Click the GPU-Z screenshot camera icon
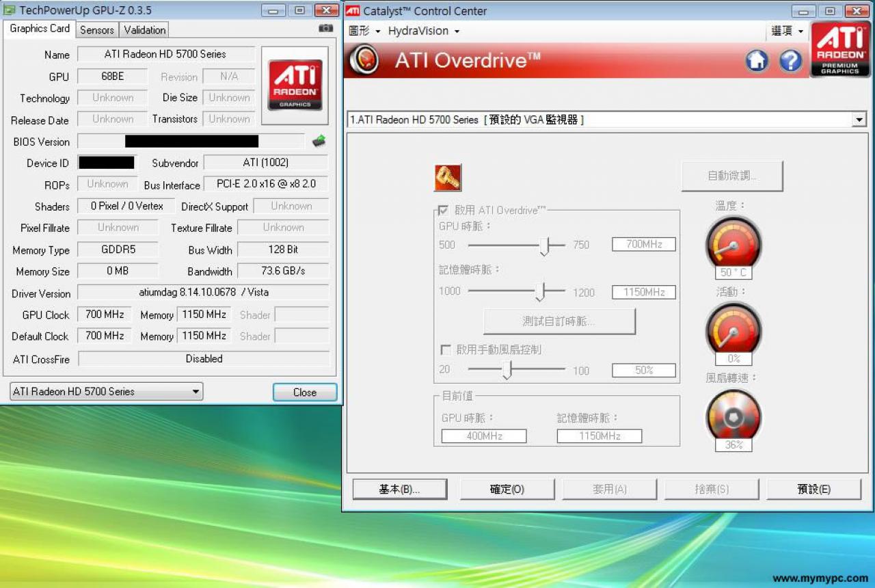The height and width of the screenshot is (588, 875). pos(326,29)
